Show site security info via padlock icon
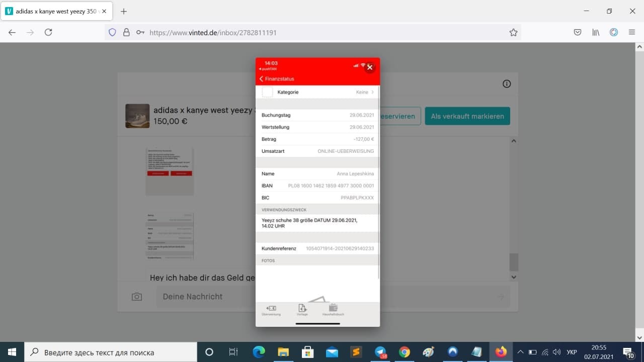 (126, 32)
